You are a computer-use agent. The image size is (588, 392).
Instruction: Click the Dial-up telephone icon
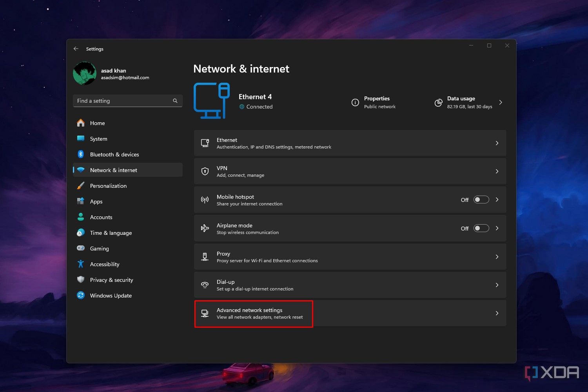click(205, 285)
